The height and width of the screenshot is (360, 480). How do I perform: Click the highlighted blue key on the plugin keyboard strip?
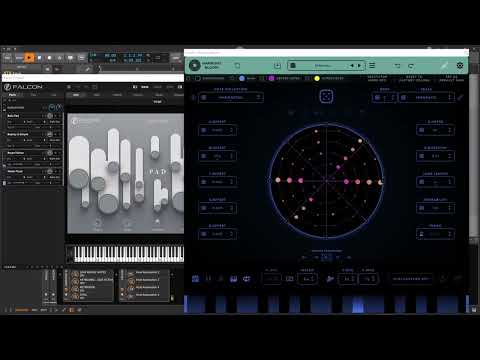(358, 305)
